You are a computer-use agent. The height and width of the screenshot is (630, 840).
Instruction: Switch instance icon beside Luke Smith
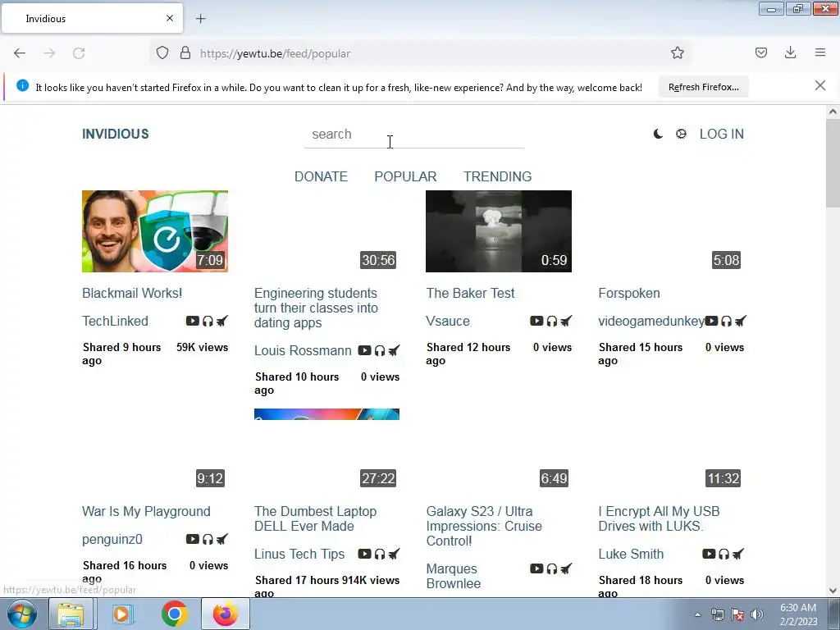737,554
